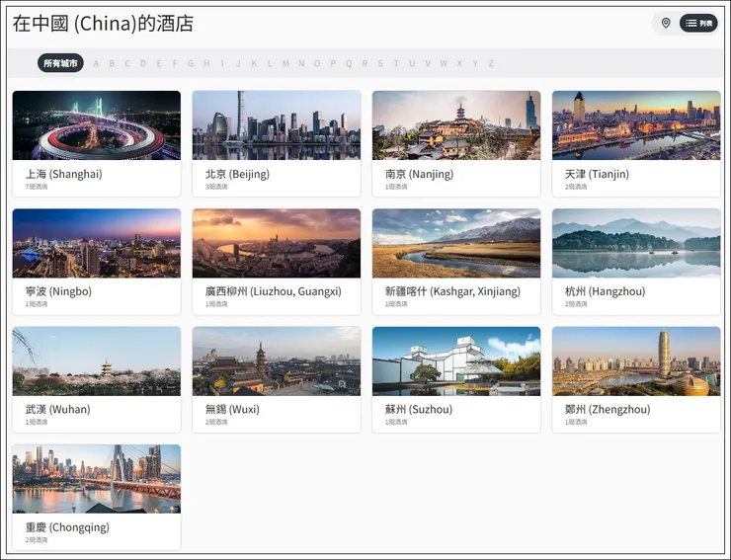Screen dimensions: 731x560
Task: Open the Wuxi old town thumbnail
Action: point(277,361)
